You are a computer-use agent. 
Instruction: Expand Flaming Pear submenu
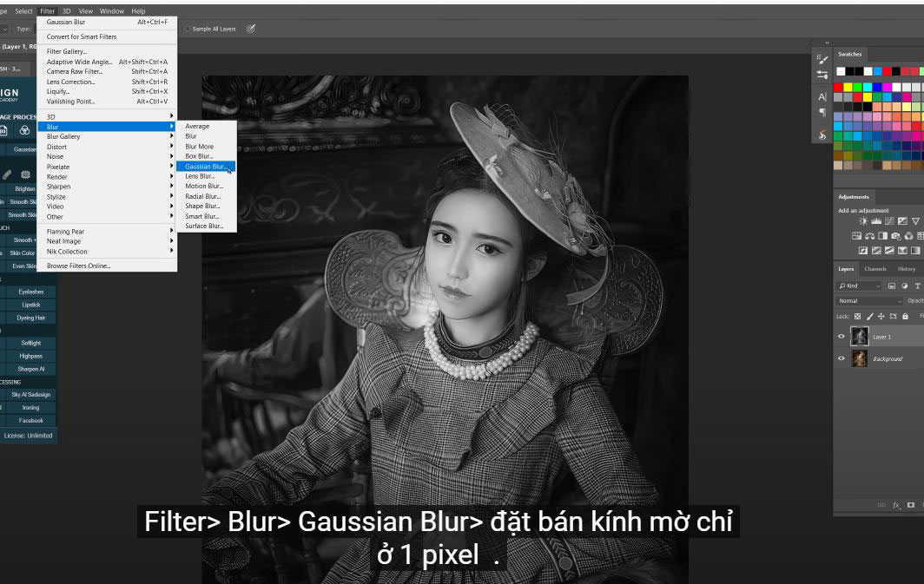pos(107,232)
